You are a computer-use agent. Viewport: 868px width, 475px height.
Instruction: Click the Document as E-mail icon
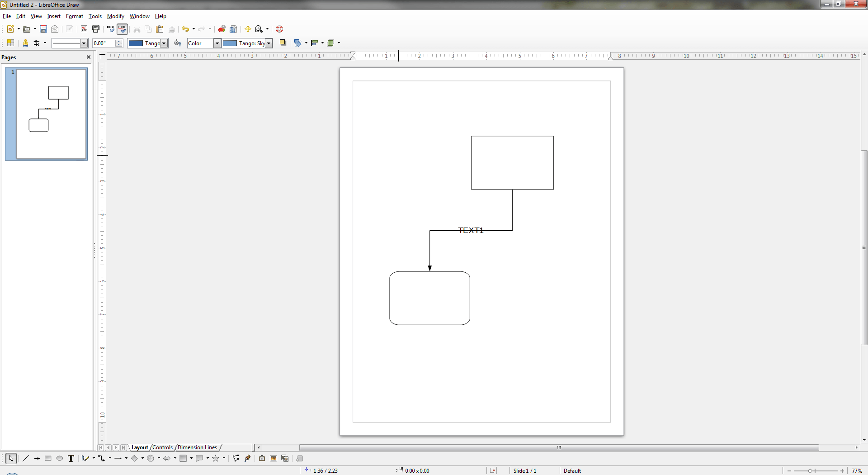(x=55, y=29)
